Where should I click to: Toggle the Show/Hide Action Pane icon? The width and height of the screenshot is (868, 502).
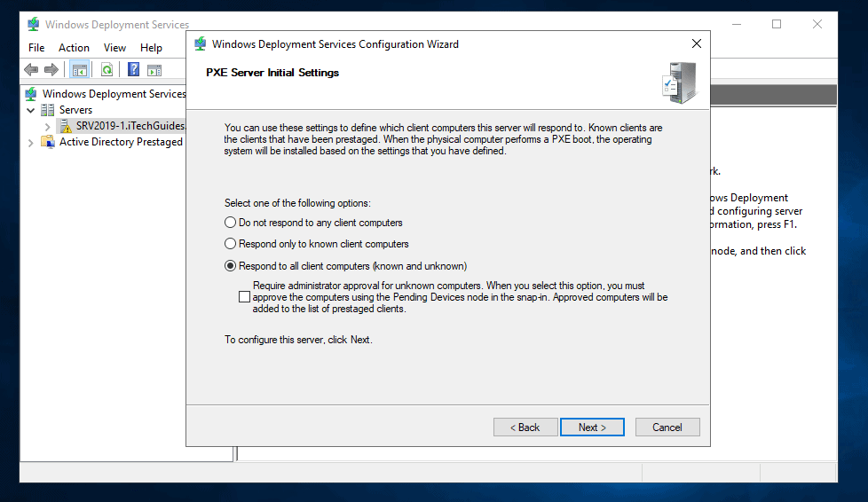[154, 70]
